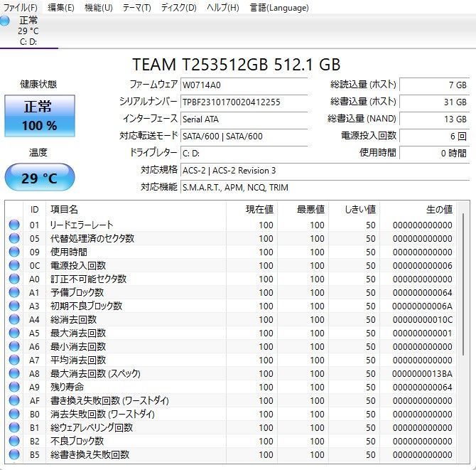Click the firmware field W0714A0
Screen dimensions: 476x470
point(244,85)
